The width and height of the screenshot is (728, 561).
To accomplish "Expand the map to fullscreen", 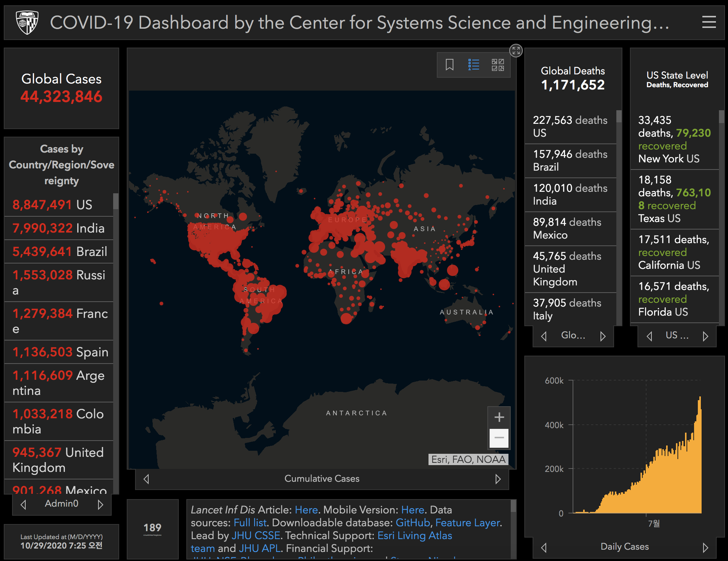I will (516, 51).
